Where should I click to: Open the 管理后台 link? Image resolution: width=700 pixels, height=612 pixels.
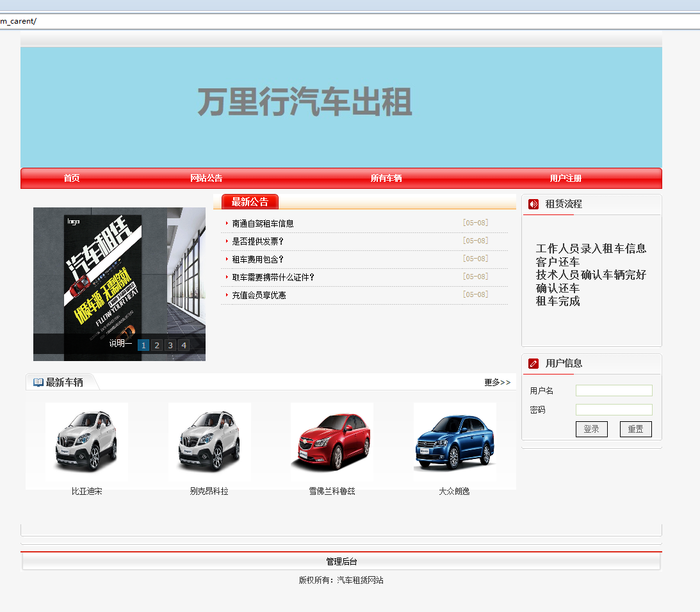(341, 561)
